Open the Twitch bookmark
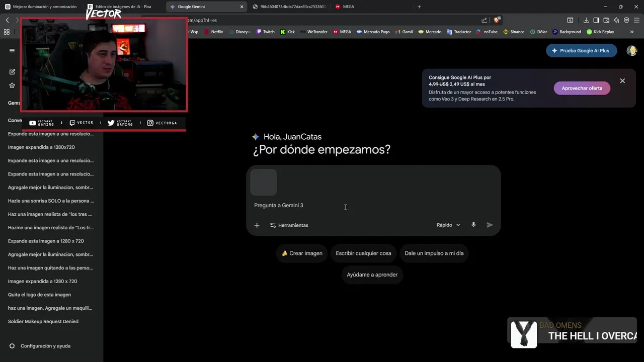This screenshot has width=644, height=362. (x=266, y=32)
